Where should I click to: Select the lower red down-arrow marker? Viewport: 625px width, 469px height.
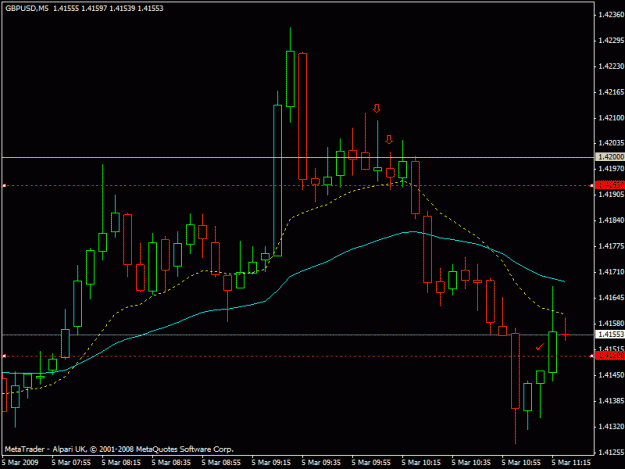coord(389,139)
